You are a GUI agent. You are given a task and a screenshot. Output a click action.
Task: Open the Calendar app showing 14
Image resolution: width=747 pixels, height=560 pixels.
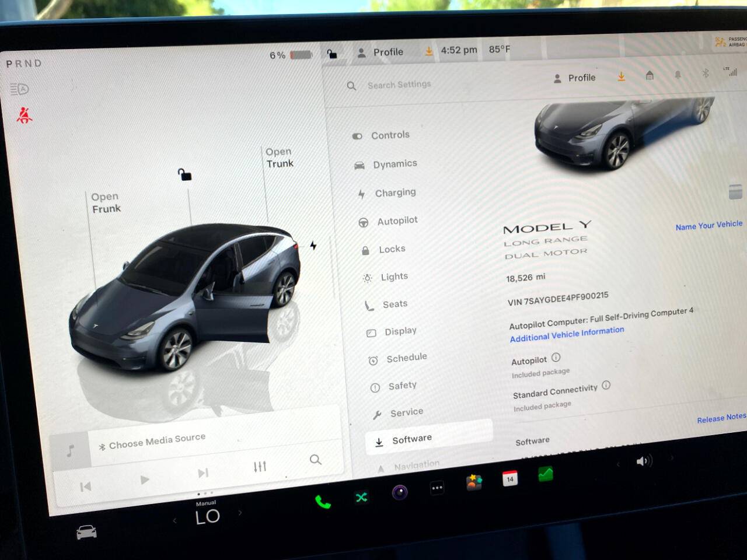[509, 478]
